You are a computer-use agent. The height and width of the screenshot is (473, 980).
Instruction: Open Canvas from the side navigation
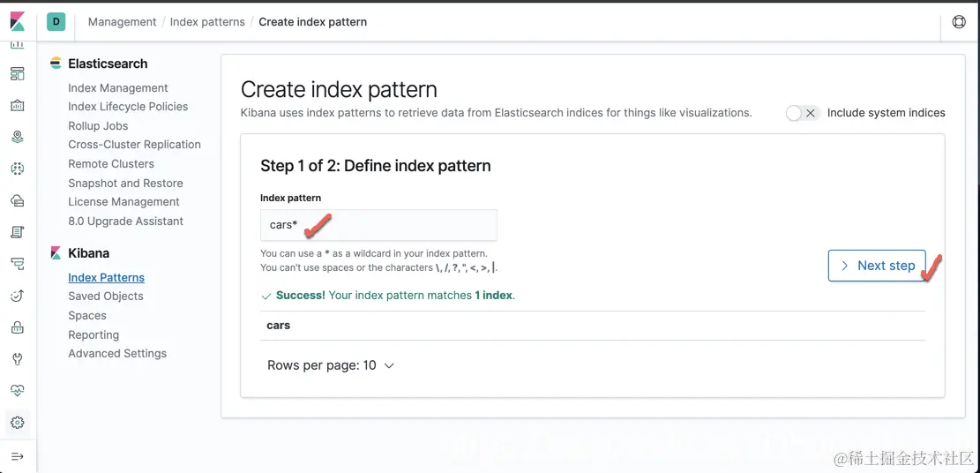click(18, 105)
